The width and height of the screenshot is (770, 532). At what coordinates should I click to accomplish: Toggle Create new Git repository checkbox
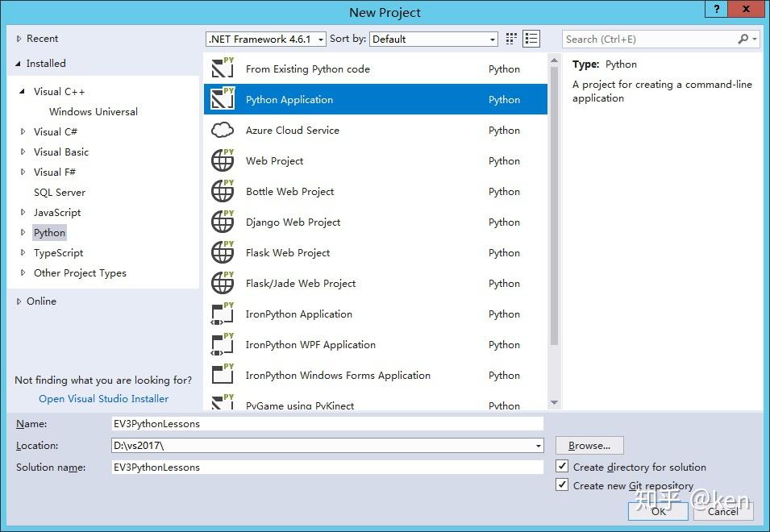562,484
